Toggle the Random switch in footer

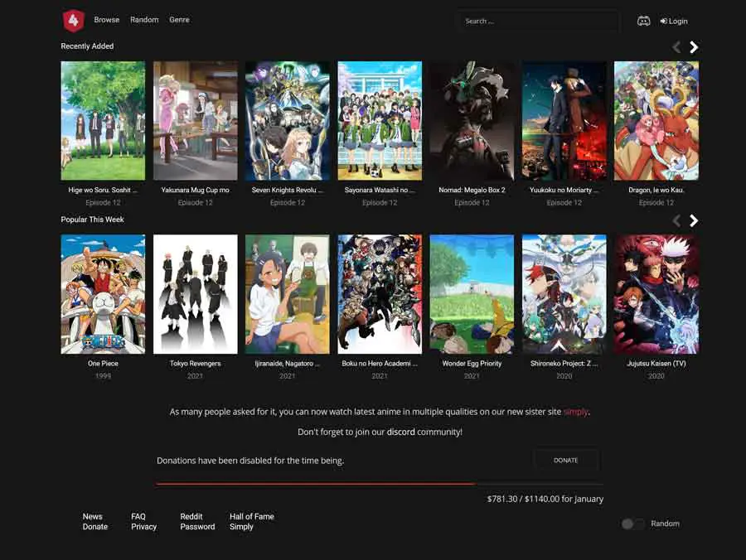[632, 524]
